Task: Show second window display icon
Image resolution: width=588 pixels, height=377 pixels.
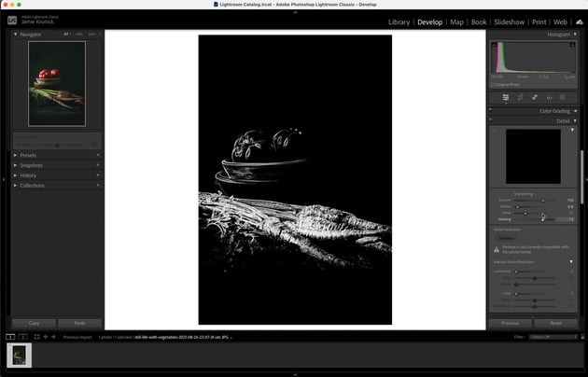Action: (23, 337)
